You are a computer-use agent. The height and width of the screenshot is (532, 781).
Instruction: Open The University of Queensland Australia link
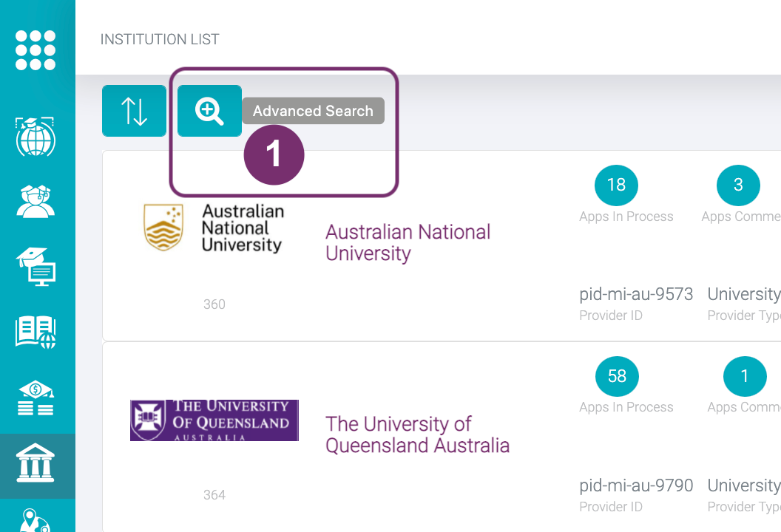(x=417, y=434)
